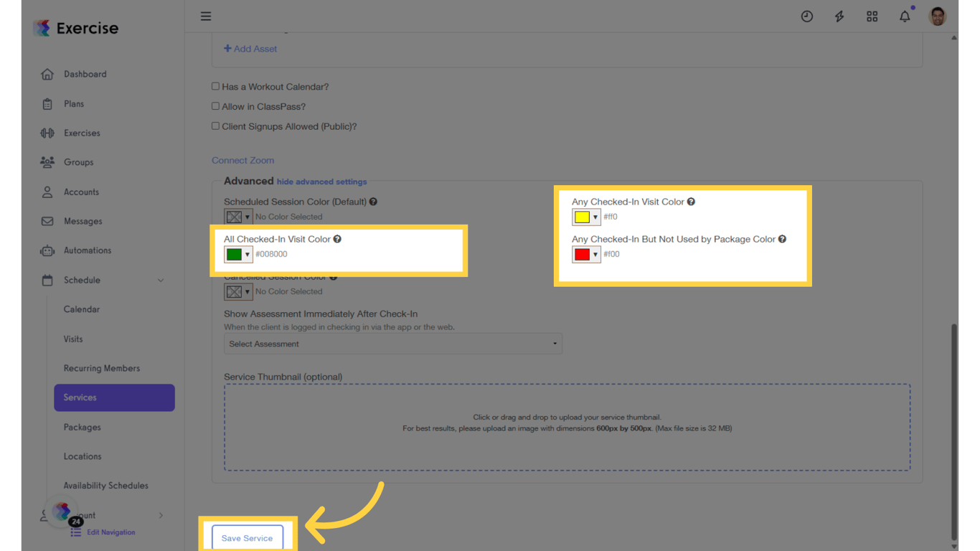
Task: Open the user profile avatar
Action: click(x=938, y=17)
